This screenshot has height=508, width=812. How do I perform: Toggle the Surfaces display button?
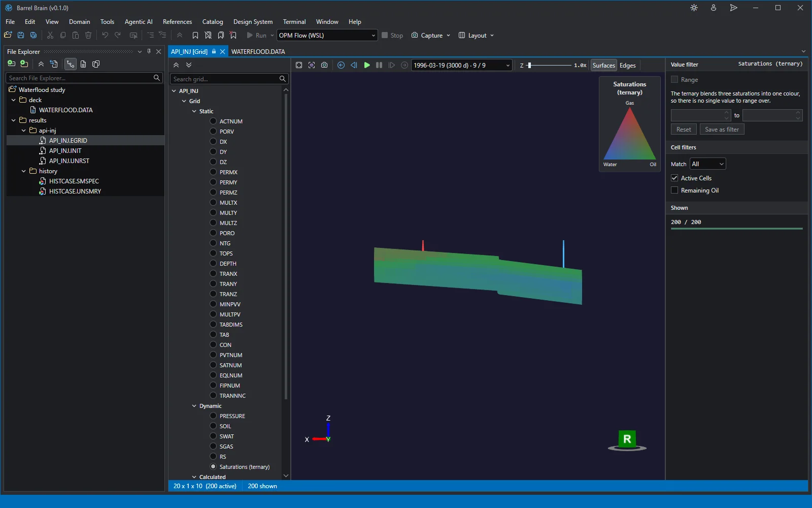pos(603,65)
